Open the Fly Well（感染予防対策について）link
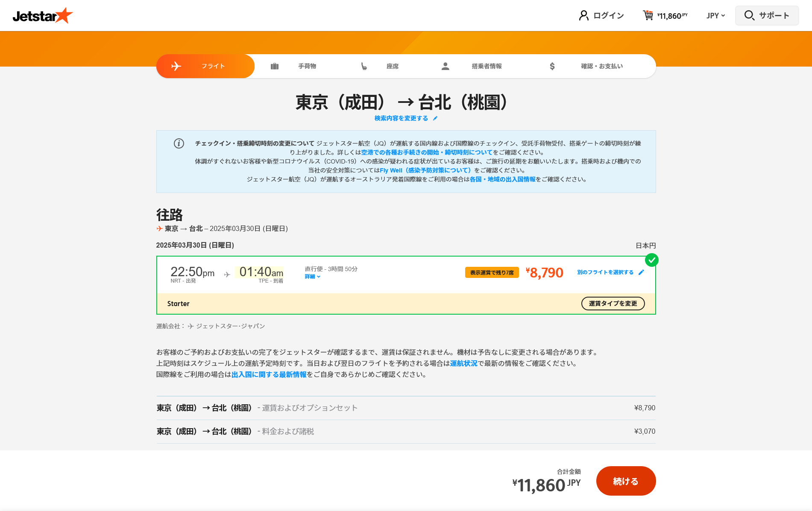 coord(427,170)
